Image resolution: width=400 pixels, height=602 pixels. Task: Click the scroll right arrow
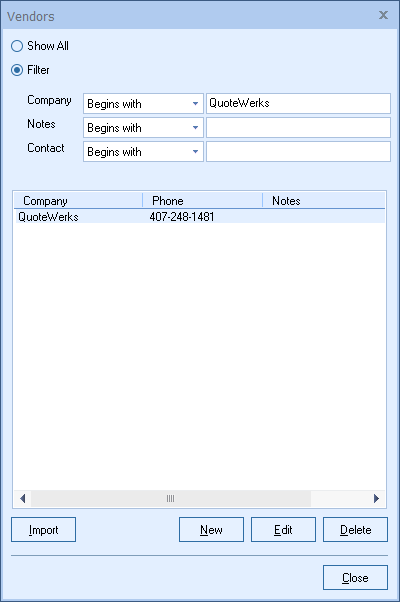click(x=376, y=498)
